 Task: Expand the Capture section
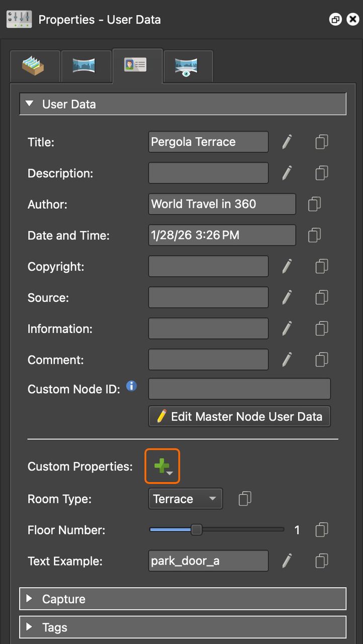pos(183,599)
